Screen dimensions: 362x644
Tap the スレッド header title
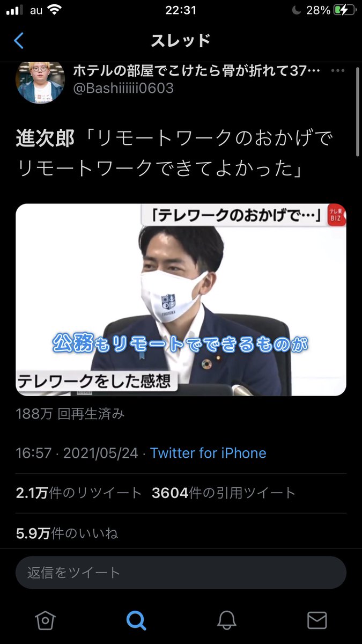tap(181, 40)
